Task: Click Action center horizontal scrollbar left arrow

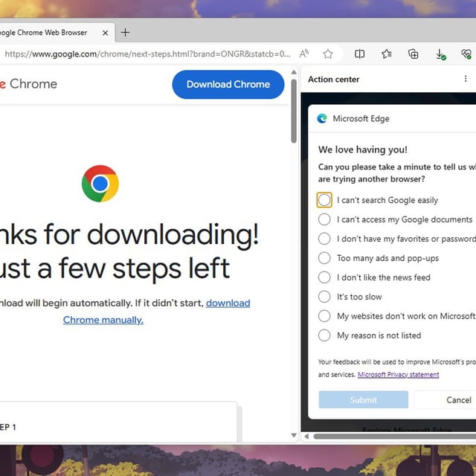Action: tap(306, 437)
